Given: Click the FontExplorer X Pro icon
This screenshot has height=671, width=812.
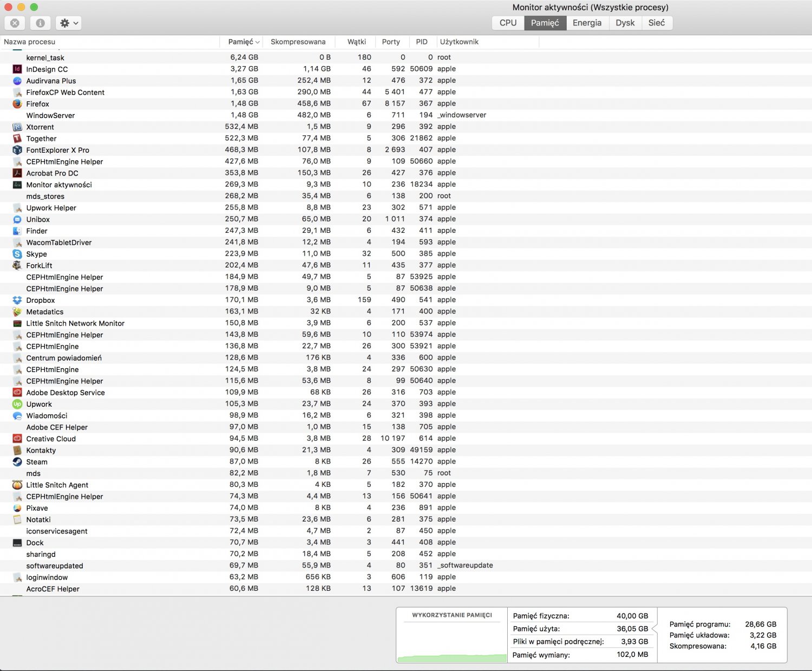Looking at the screenshot, I should point(17,150).
